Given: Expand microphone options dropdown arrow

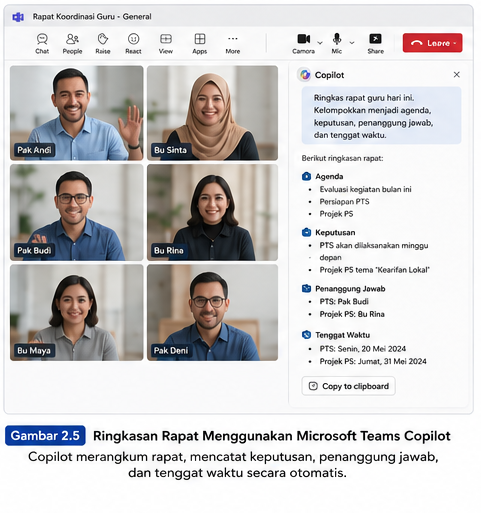Looking at the screenshot, I should 352,43.
